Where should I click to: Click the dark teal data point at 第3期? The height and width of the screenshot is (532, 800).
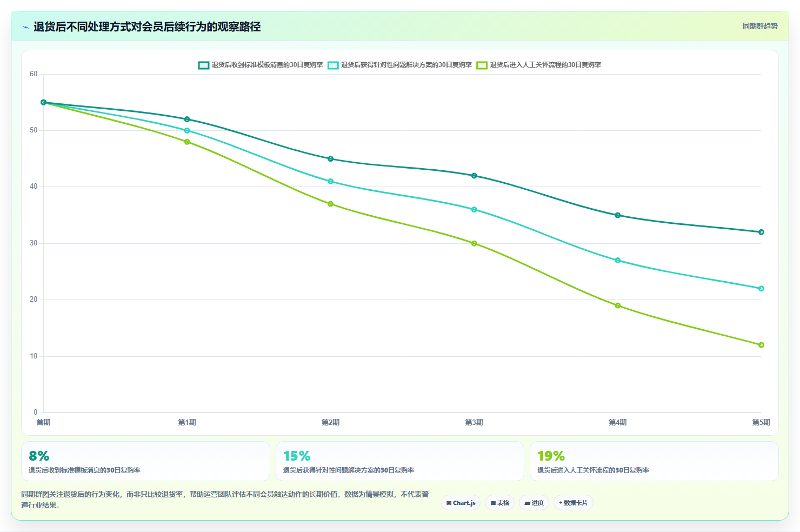[474, 176]
